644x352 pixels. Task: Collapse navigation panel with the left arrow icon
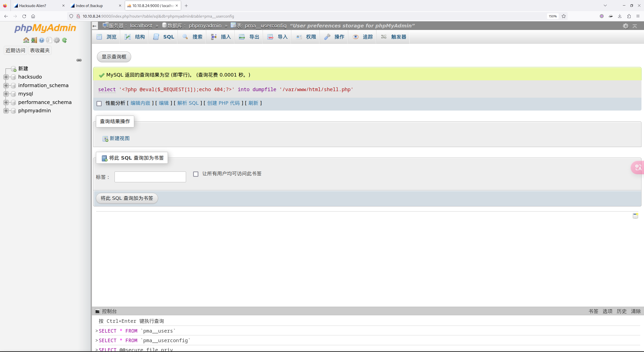click(94, 26)
